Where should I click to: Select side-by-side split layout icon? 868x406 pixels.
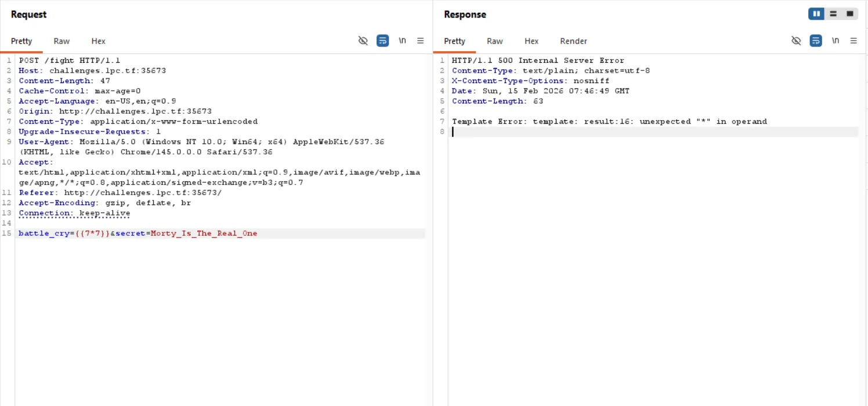tap(816, 14)
